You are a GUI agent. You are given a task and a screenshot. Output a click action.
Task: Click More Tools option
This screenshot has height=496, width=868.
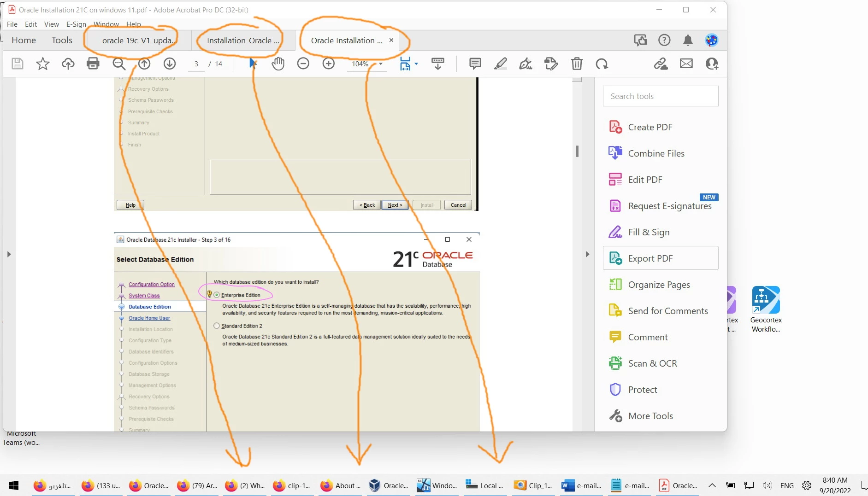coord(660,416)
